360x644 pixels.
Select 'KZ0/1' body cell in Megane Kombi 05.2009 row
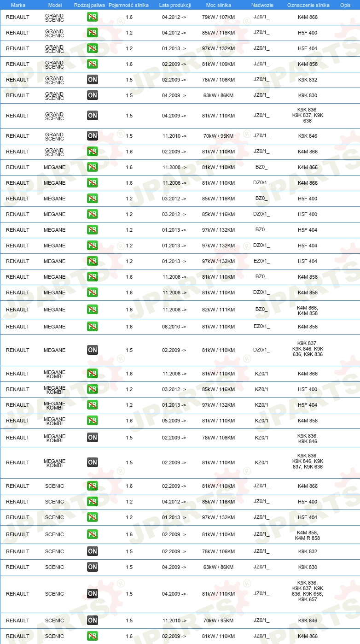[261, 421]
